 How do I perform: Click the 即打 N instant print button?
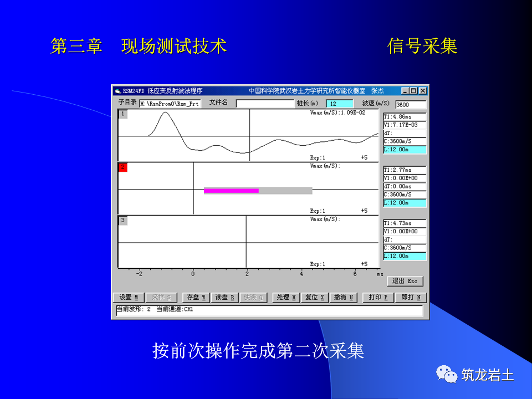411,298
